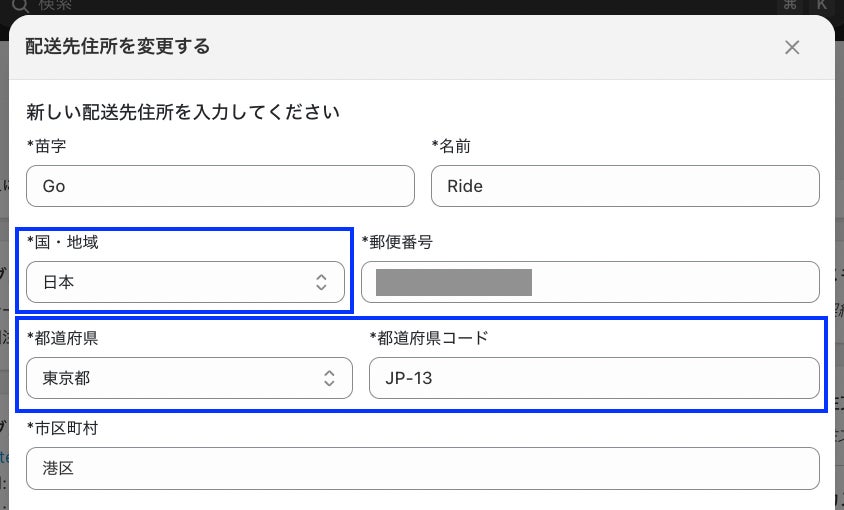Click the *苗字 field label
This screenshot has height=510, width=844.
click(47, 146)
